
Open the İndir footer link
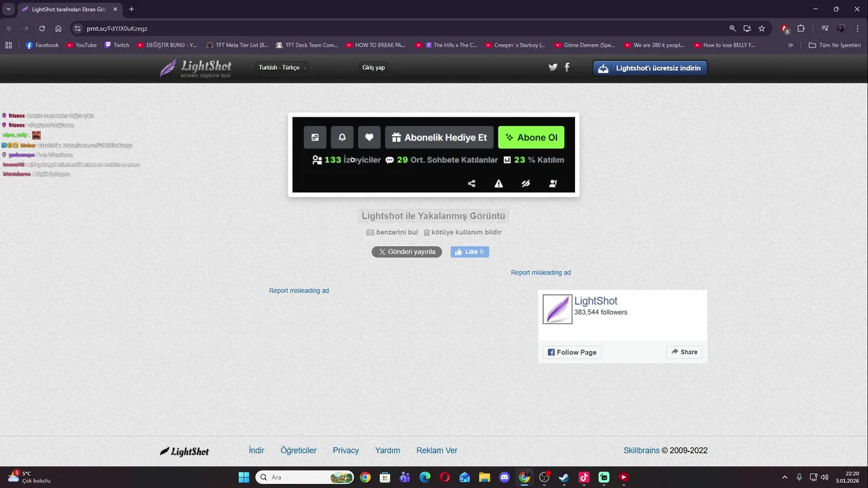coord(256,451)
